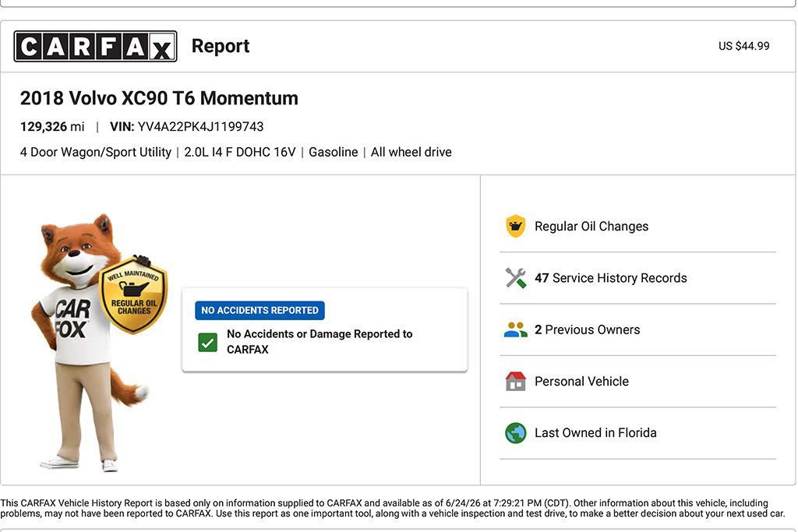
Task: Click the 2.0L I4 F DOHC 16V engine text
Action: click(x=240, y=152)
